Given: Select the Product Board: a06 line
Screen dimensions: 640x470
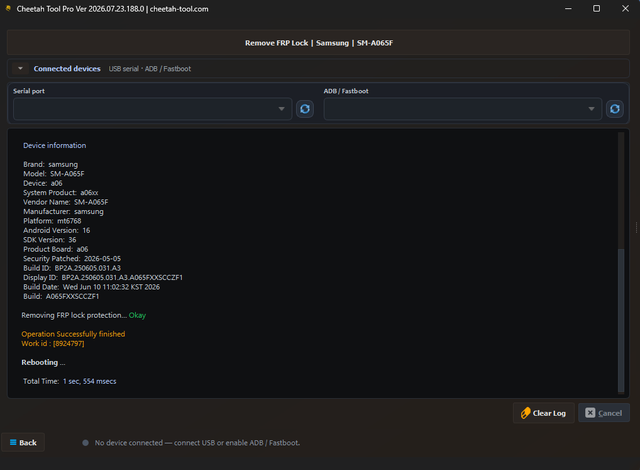Looking at the screenshot, I should 56,249.
